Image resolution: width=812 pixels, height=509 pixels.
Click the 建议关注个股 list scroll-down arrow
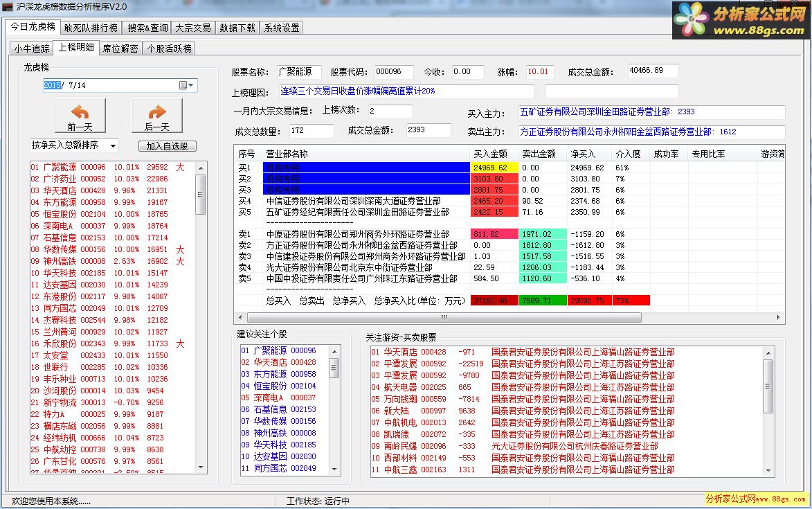click(x=334, y=470)
